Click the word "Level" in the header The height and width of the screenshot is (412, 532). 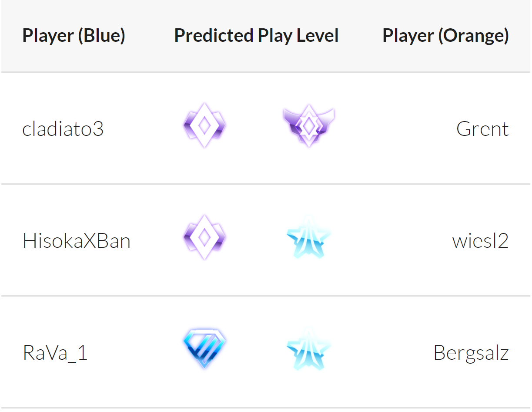point(318,36)
